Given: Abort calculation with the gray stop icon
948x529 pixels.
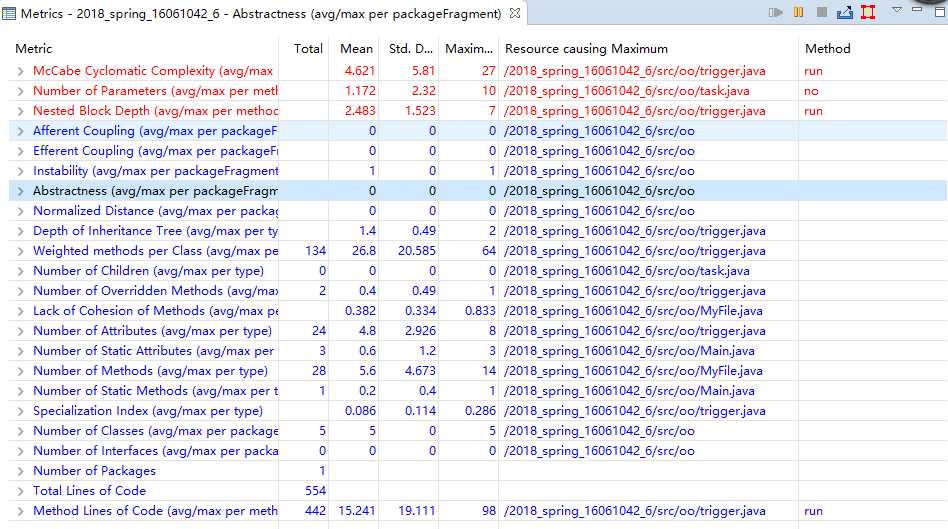Looking at the screenshot, I should tap(822, 12).
